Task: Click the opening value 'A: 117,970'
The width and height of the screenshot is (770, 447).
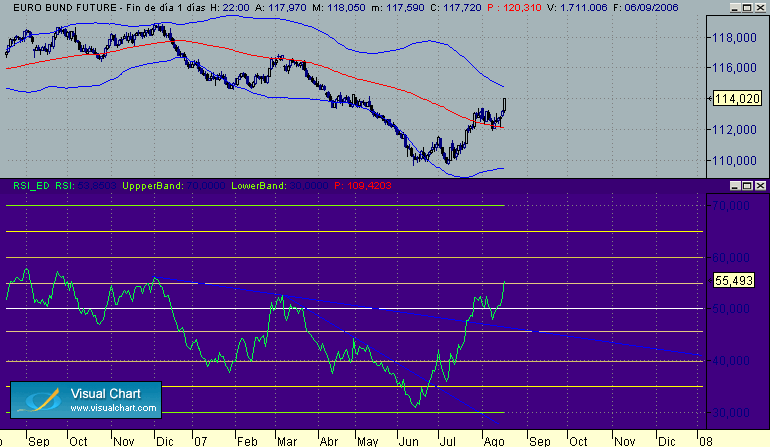Action: [x=280, y=8]
